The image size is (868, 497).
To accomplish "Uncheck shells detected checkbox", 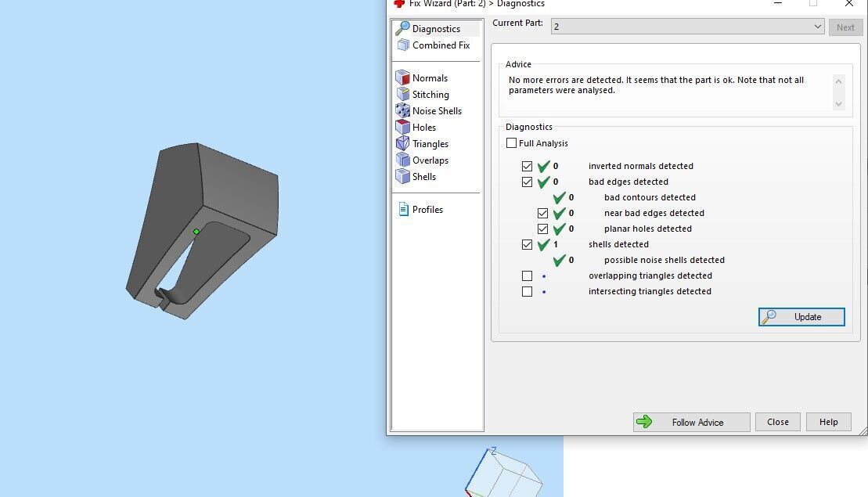I will 527,244.
